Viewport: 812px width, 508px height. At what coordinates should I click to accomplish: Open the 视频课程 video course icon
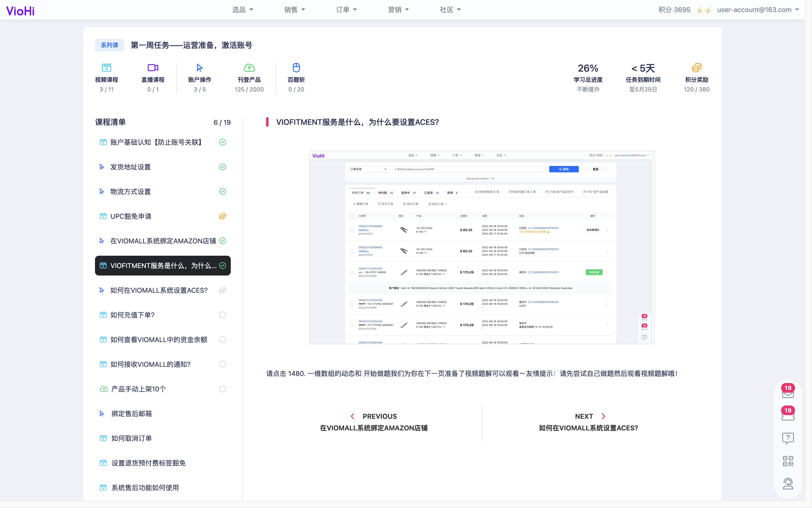[106, 67]
